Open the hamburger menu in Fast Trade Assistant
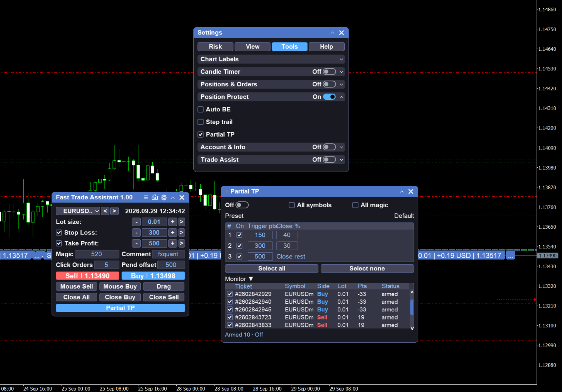 pyautogui.click(x=146, y=197)
